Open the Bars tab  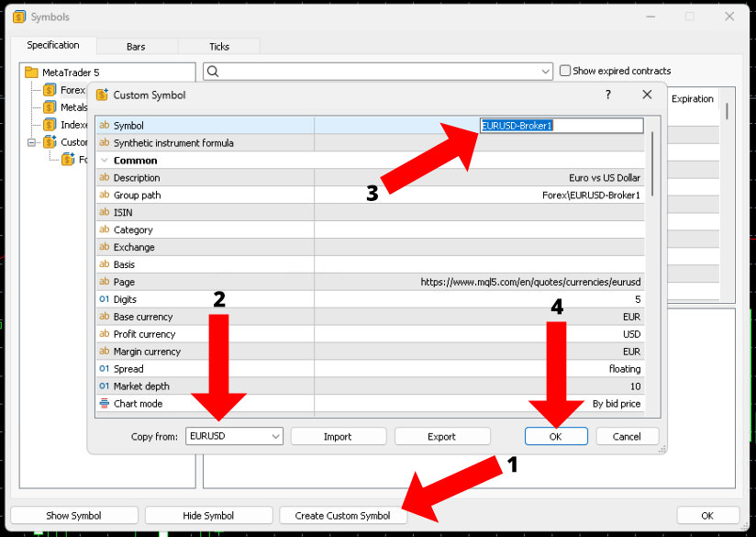[x=137, y=46]
